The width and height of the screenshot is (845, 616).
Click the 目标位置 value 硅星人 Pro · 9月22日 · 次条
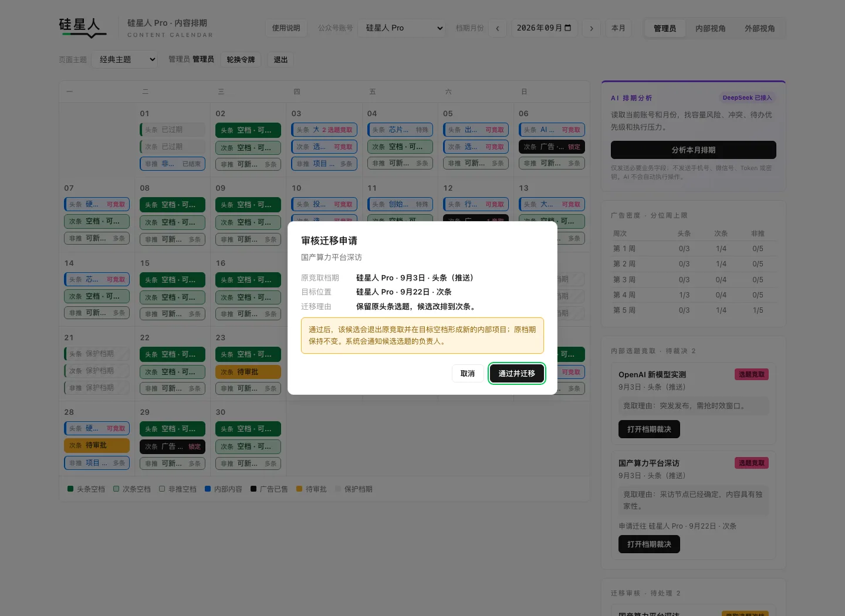[404, 292]
